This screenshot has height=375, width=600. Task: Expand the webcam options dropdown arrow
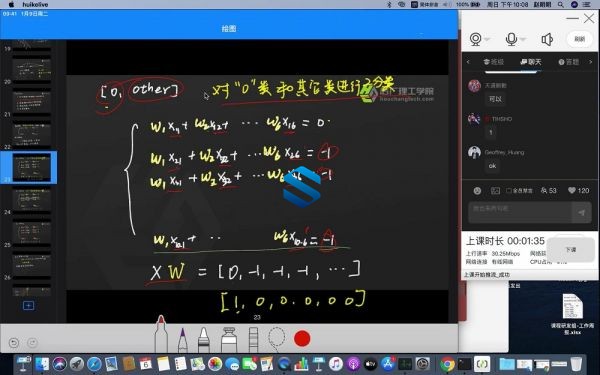pos(487,39)
